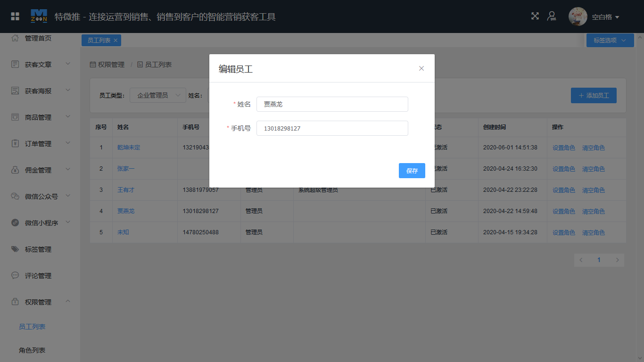Viewport: 644px width, 362px height.
Task: Save the employee edit with 保存
Action: tap(412, 171)
